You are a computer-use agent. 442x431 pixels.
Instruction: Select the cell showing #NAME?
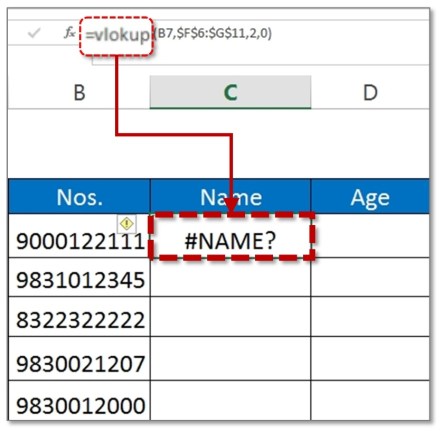tap(231, 236)
